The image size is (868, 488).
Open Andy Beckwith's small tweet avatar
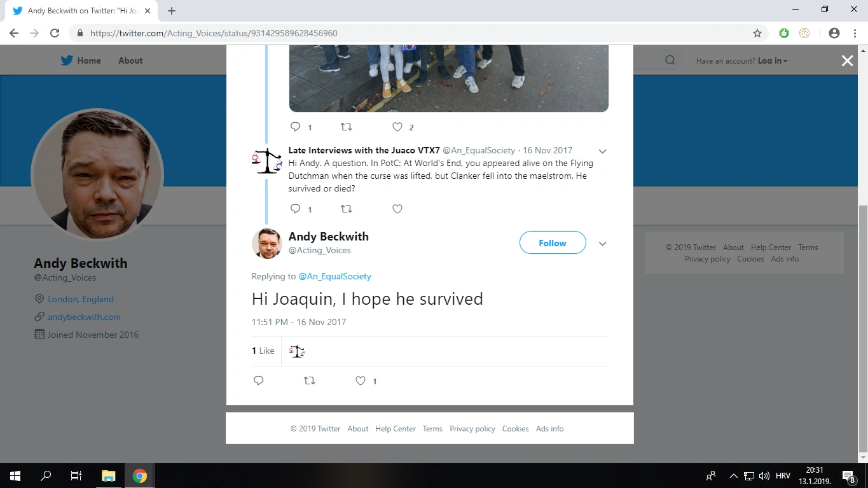click(267, 244)
